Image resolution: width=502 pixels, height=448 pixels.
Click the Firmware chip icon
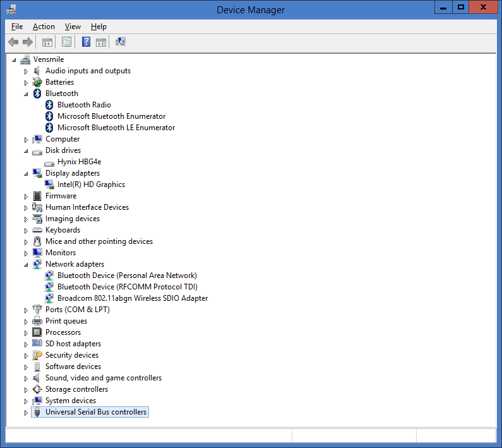[37, 196]
